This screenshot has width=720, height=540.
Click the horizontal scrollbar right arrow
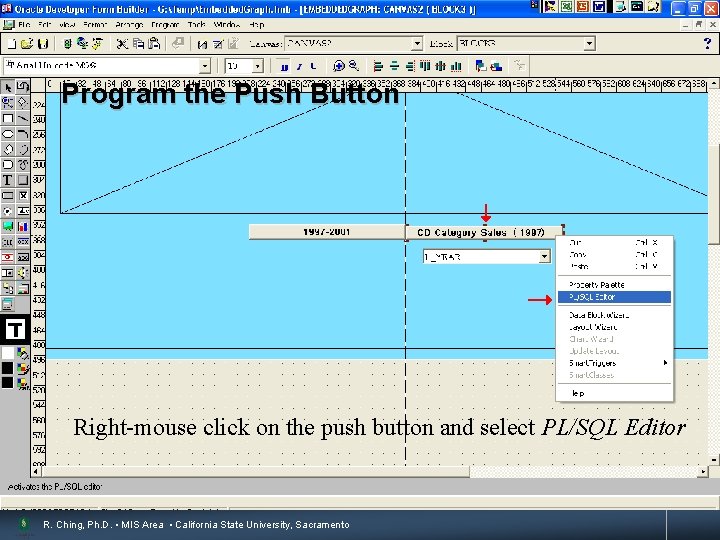pos(703,472)
